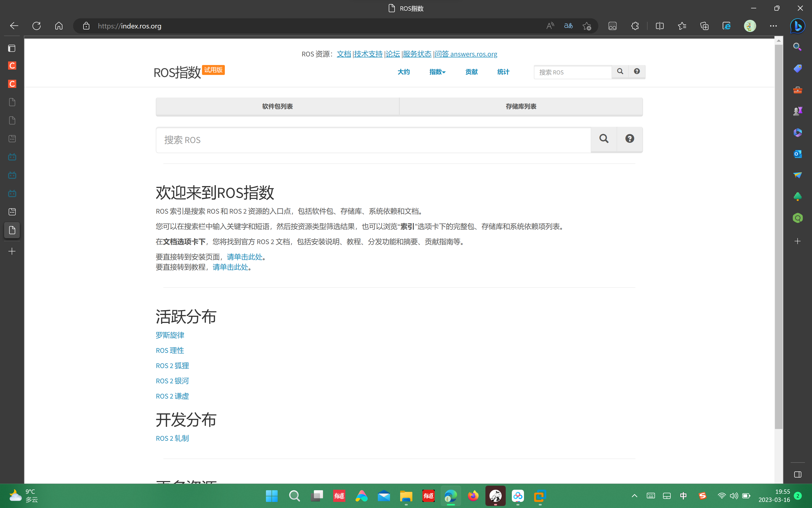Open the Collections panel
The image size is (812, 508).
(704, 26)
